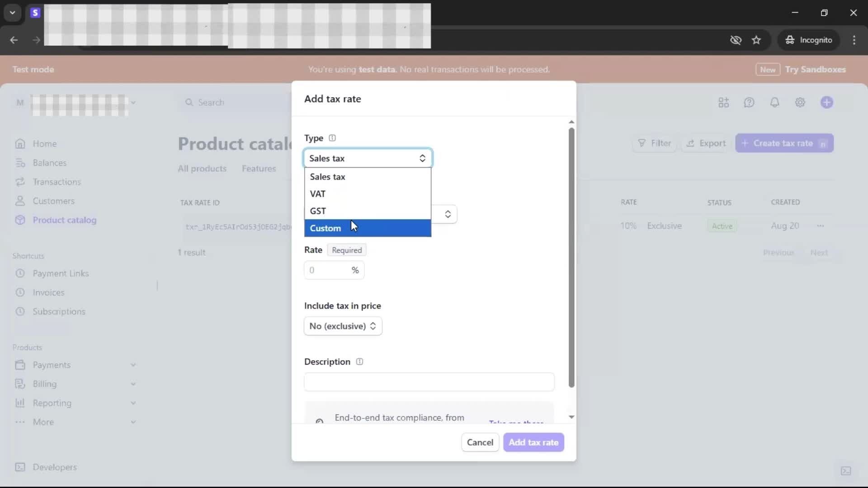
Task: Click the browser back arrow
Action: coord(14,40)
